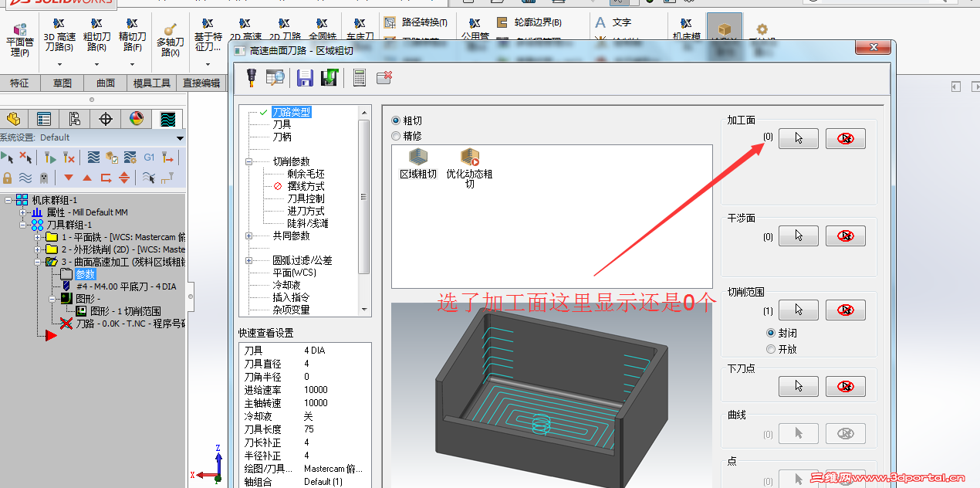980x488 pixels.
Task: Click select all operations icon
Action: click(x=8, y=158)
